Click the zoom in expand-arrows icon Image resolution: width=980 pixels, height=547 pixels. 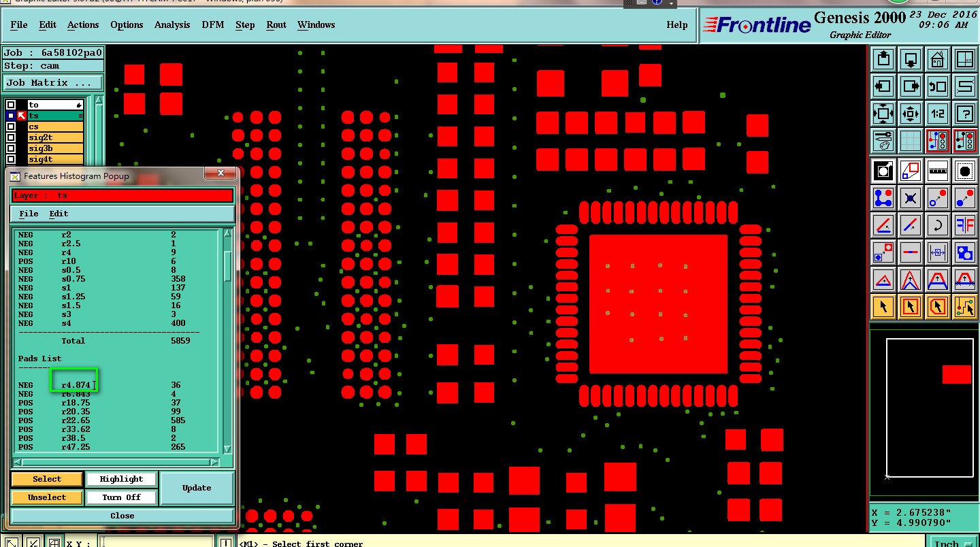pyautogui.click(x=884, y=113)
